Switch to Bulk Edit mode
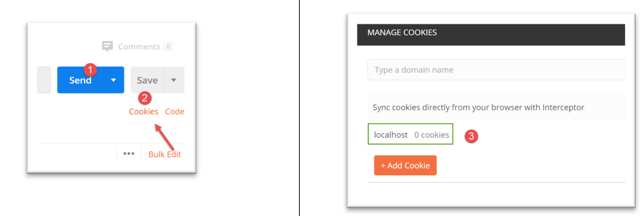The image size is (644, 216). 164,154
